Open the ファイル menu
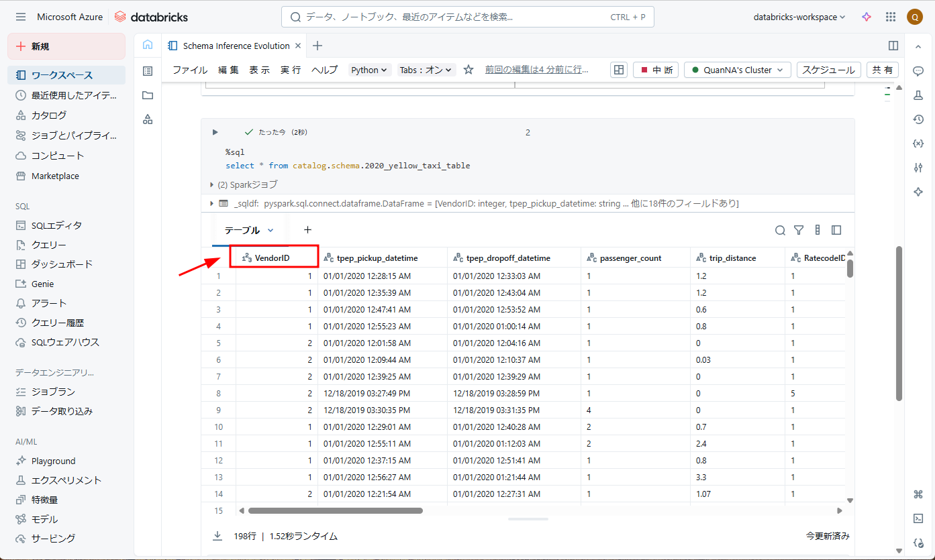The image size is (935, 560). point(190,70)
